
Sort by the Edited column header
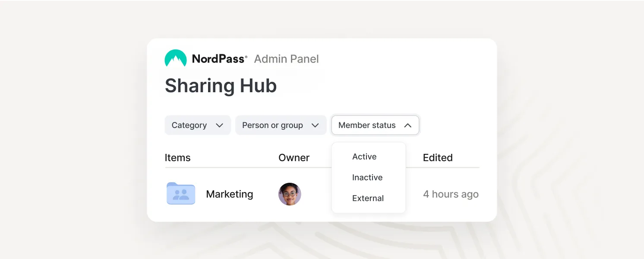coord(438,158)
